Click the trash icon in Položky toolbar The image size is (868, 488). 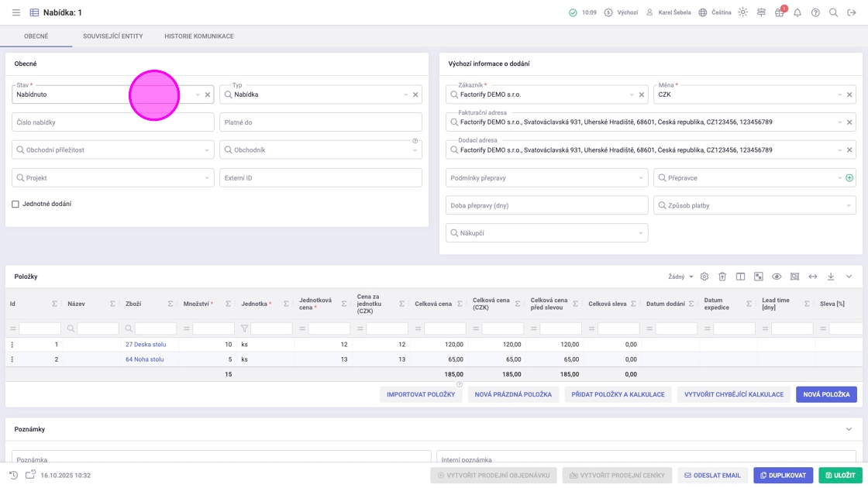(722, 277)
